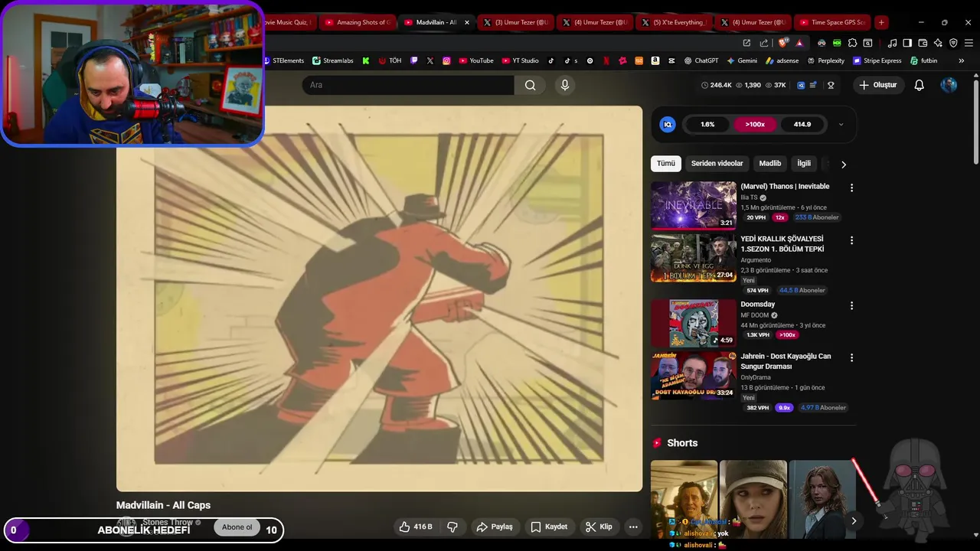The height and width of the screenshot is (551, 980).
Task: Select the Madlib filter chip
Action: 769,164
